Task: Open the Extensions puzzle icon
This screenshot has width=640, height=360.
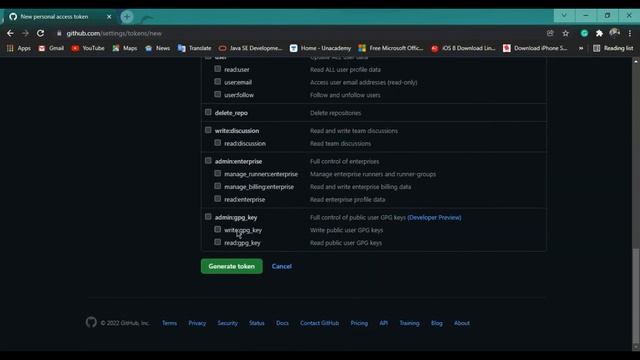Action: (x=599, y=33)
